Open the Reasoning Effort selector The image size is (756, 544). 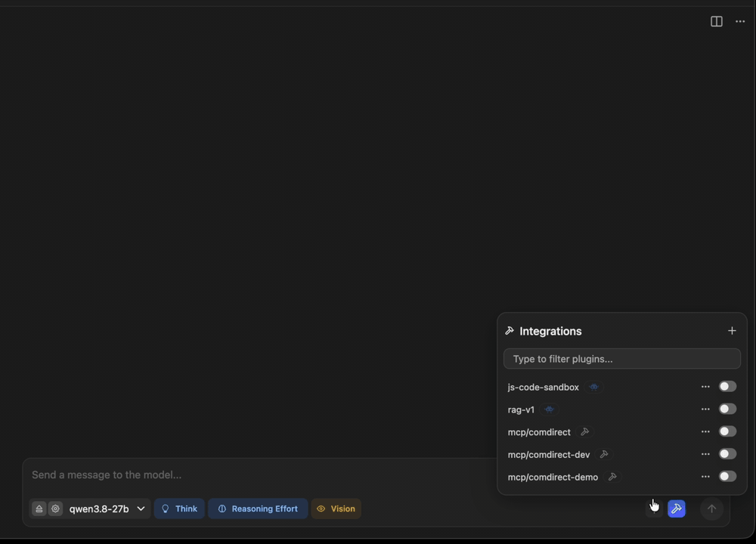point(258,508)
